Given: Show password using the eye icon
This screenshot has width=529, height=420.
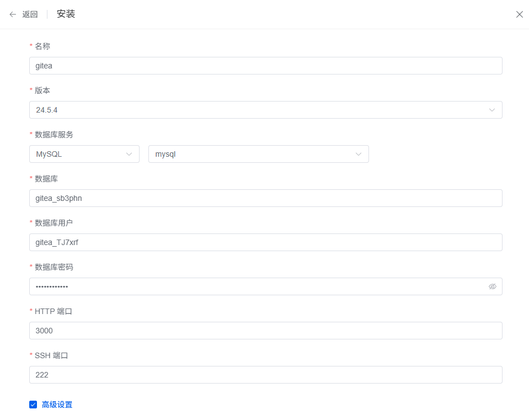Looking at the screenshot, I should point(493,286).
